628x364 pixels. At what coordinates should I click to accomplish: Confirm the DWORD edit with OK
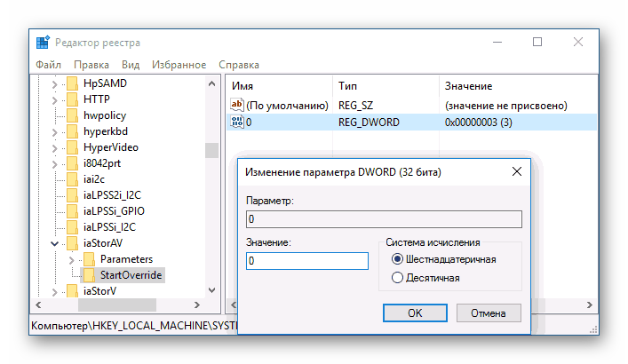[x=415, y=313]
